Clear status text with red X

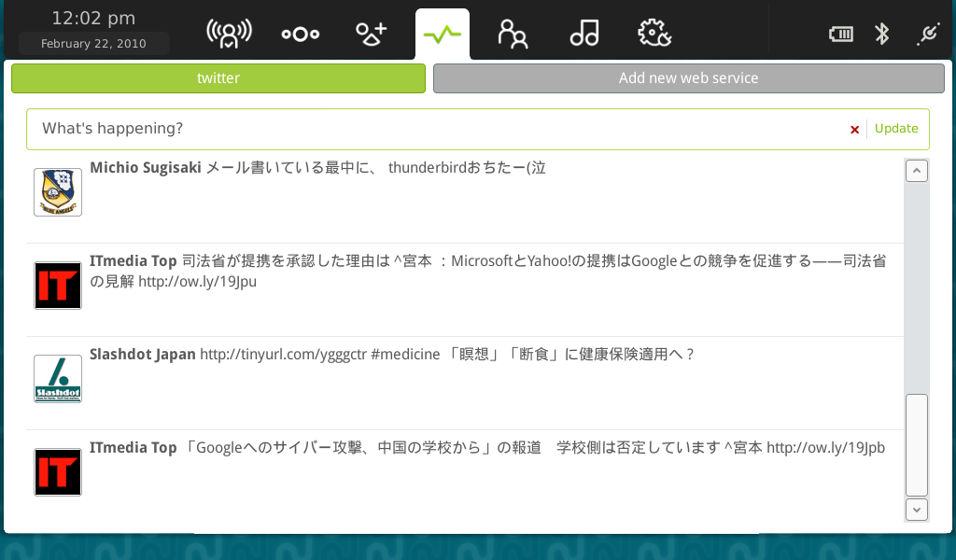pos(854,129)
